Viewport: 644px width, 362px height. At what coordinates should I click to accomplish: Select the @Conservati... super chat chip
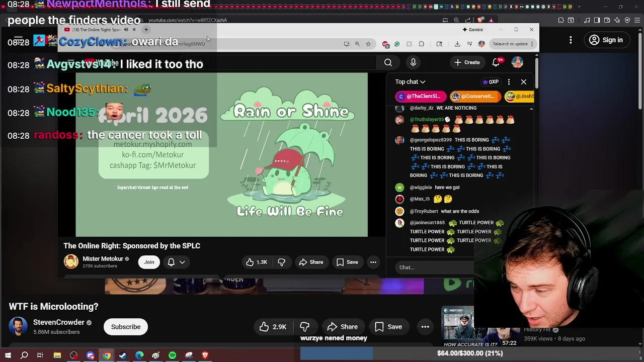[475, 97]
